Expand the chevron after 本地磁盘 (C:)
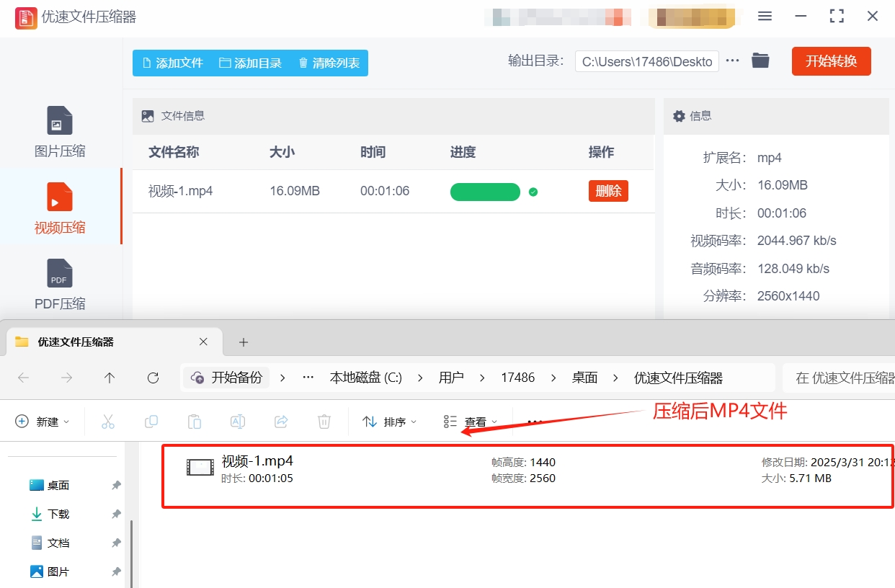 point(420,378)
